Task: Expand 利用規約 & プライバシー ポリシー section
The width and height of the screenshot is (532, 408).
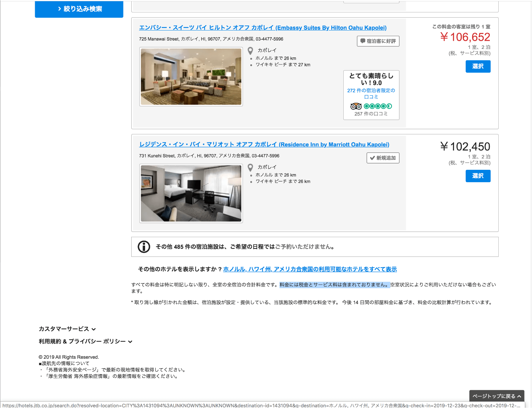Action: [x=85, y=341]
